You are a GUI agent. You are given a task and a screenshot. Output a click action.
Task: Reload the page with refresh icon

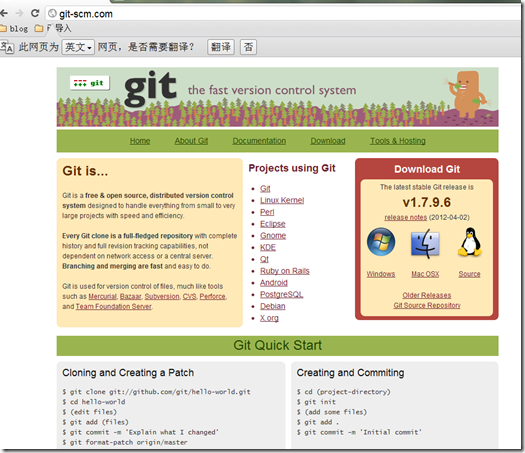35,13
